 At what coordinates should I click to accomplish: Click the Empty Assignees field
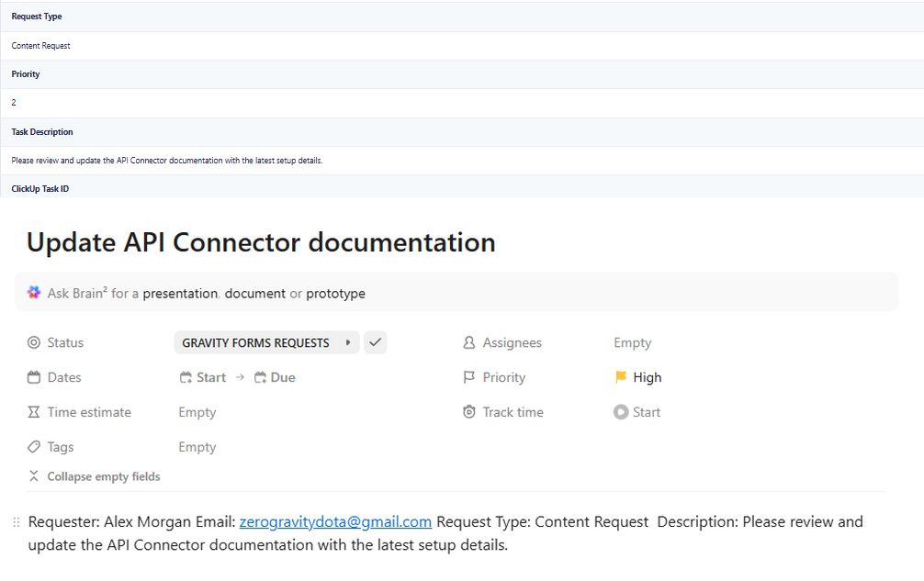(x=632, y=342)
